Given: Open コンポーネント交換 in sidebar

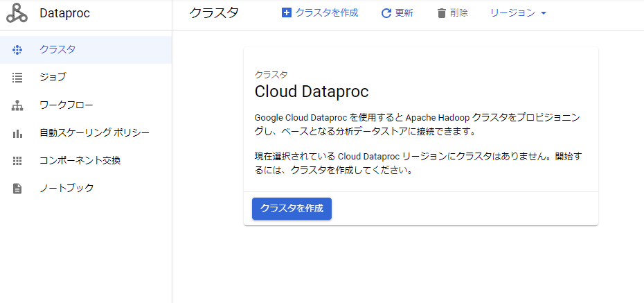Looking at the screenshot, I should (x=86, y=160).
